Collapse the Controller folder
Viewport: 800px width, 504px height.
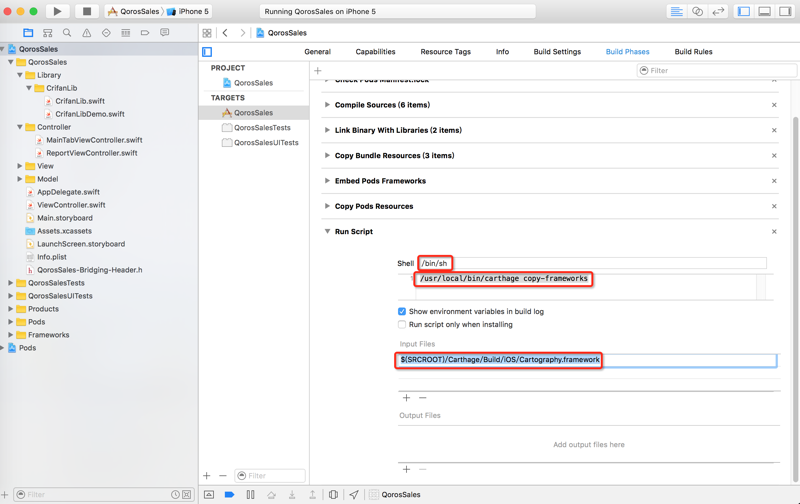click(x=19, y=127)
